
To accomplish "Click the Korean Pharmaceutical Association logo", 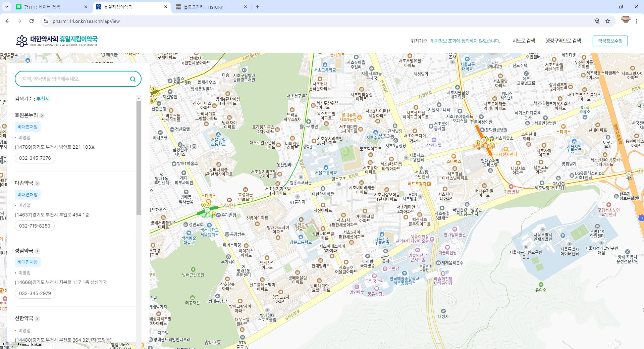I will coord(57,41).
